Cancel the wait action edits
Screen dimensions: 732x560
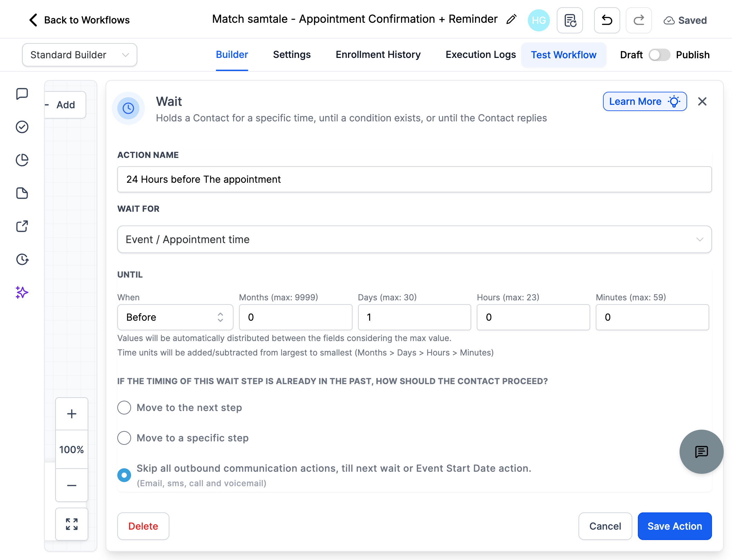tap(605, 526)
